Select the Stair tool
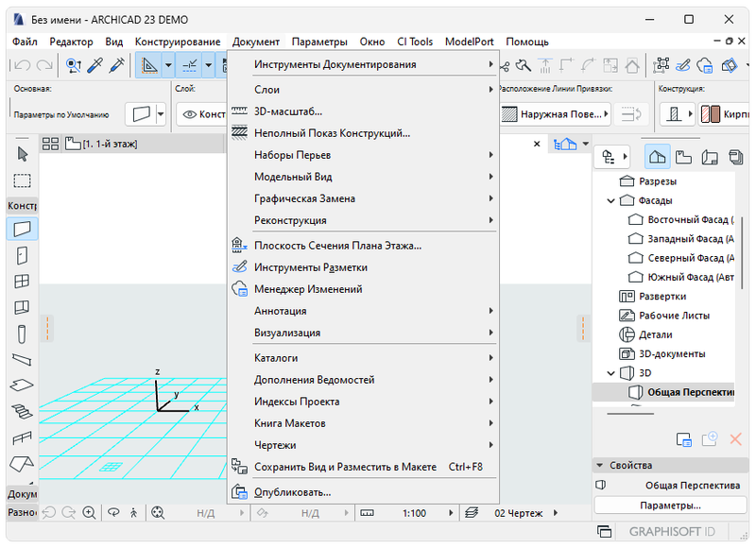756x548 pixels. click(x=22, y=411)
